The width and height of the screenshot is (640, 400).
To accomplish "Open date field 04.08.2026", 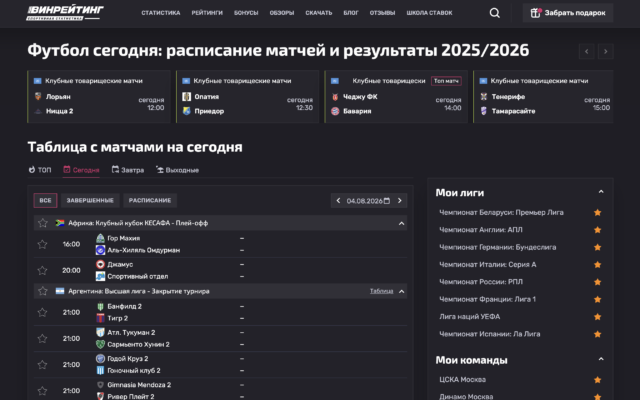I will click(368, 200).
